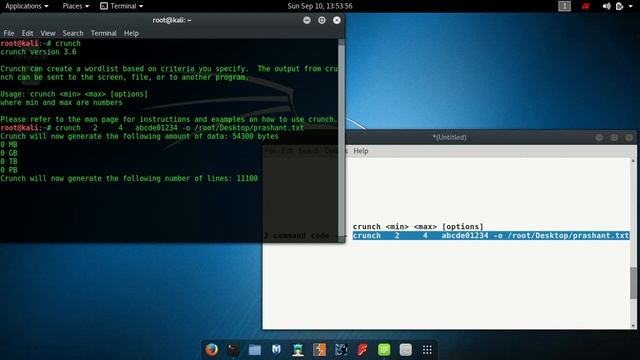
Task: Launch Armitage from the dock
Action: click(298, 350)
